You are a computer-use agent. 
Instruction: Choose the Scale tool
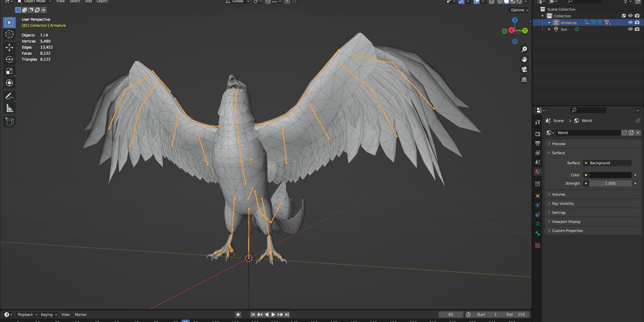[9, 71]
